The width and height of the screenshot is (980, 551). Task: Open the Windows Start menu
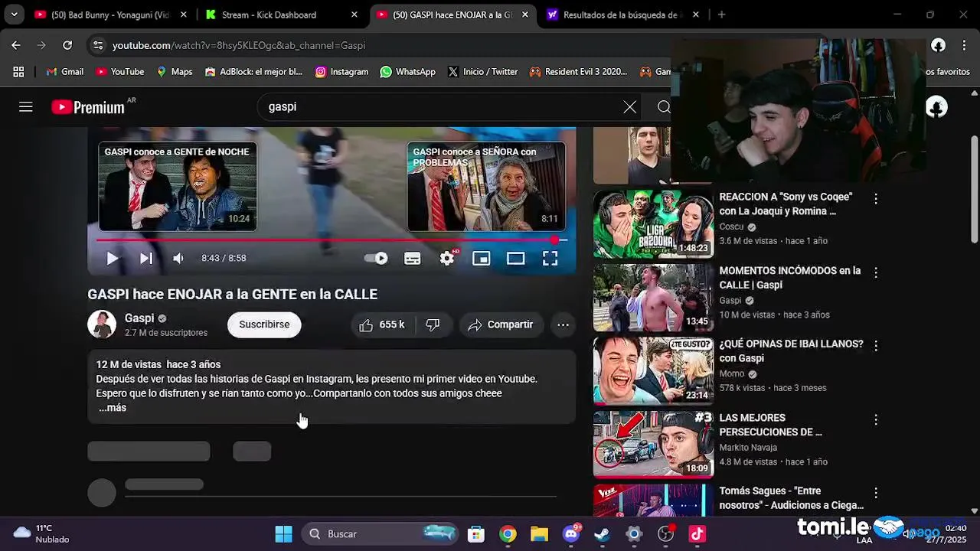point(283,534)
